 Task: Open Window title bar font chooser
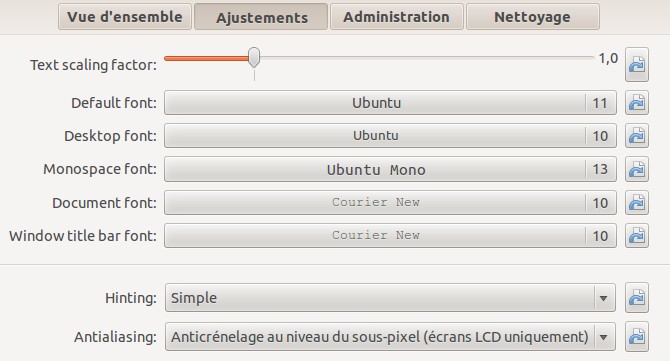click(x=390, y=235)
